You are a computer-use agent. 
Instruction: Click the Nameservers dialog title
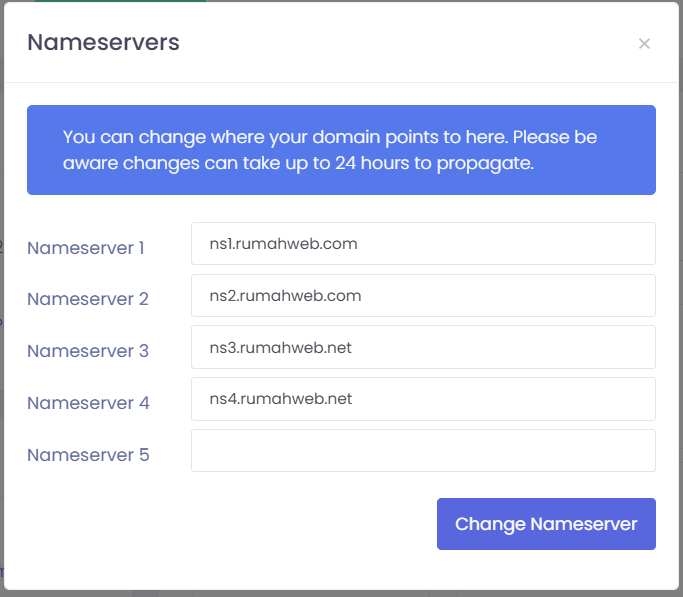103,42
